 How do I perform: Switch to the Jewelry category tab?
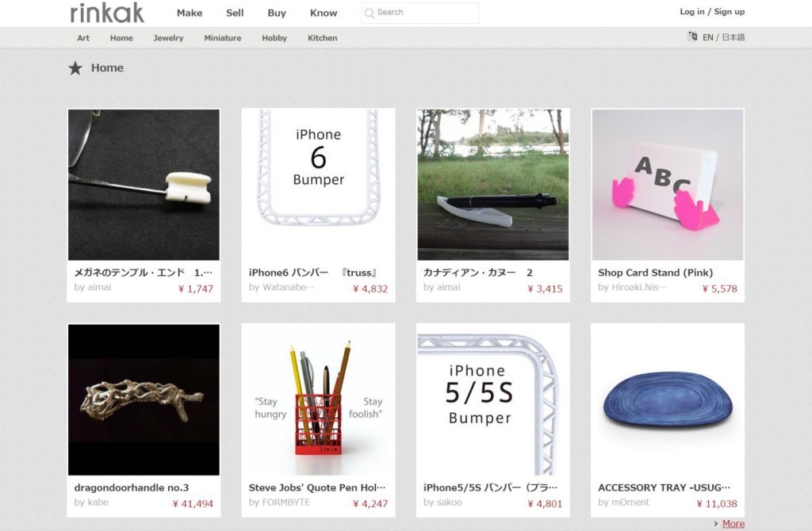(x=168, y=38)
